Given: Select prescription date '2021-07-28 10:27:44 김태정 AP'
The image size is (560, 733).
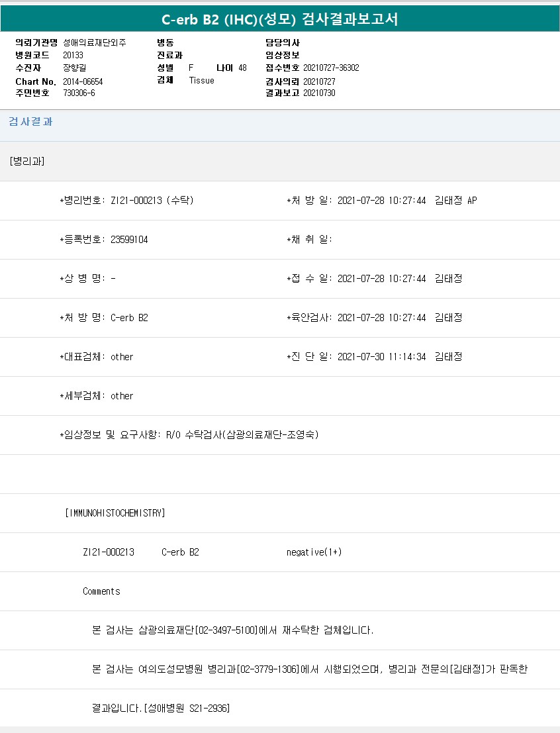Looking at the screenshot, I should click(x=407, y=201).
